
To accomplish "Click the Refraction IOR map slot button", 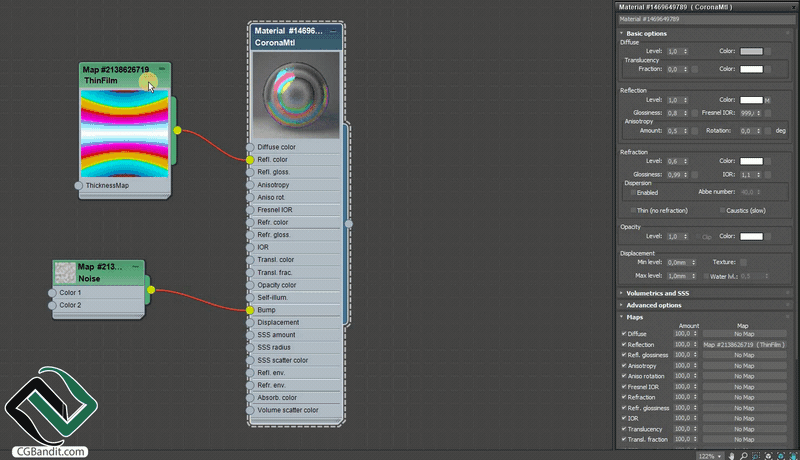I will click(768, 174).
